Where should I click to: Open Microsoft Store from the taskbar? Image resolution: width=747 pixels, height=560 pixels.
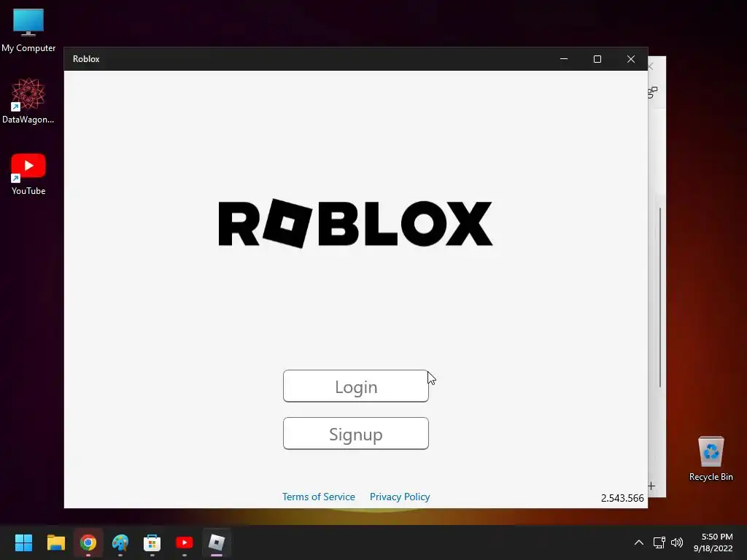pos(152,542)
